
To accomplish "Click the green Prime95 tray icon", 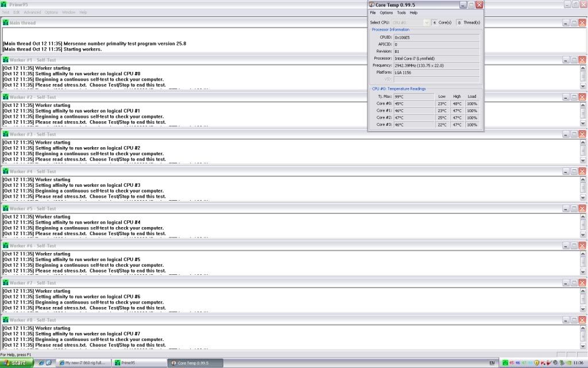I will click(505, 363).
